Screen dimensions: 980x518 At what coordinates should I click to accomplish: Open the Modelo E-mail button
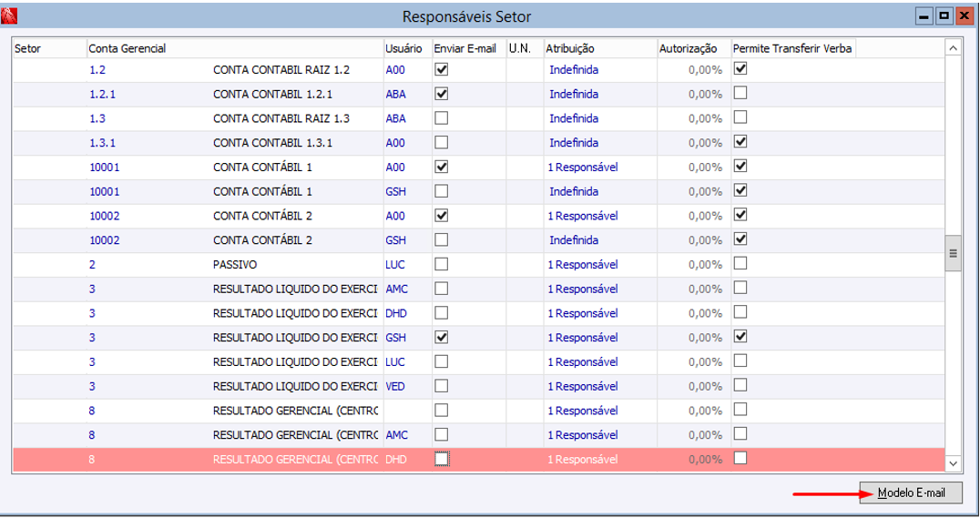[x=911, y=493]
